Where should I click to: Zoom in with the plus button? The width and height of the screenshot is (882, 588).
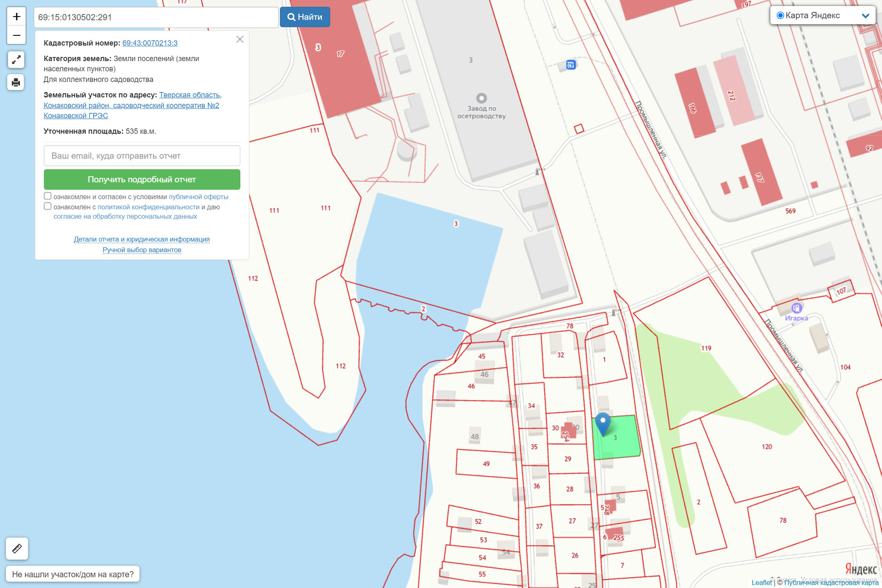pyautogui.click(x=17, y=17)
